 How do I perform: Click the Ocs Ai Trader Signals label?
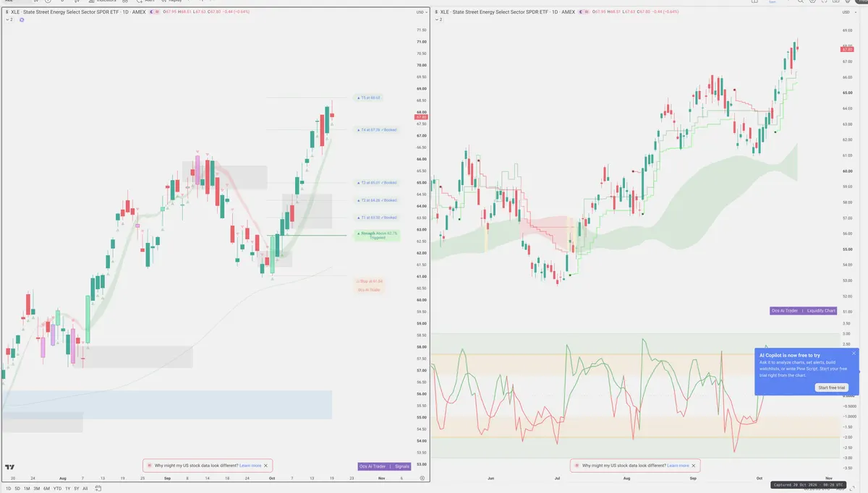pos(384,466)
